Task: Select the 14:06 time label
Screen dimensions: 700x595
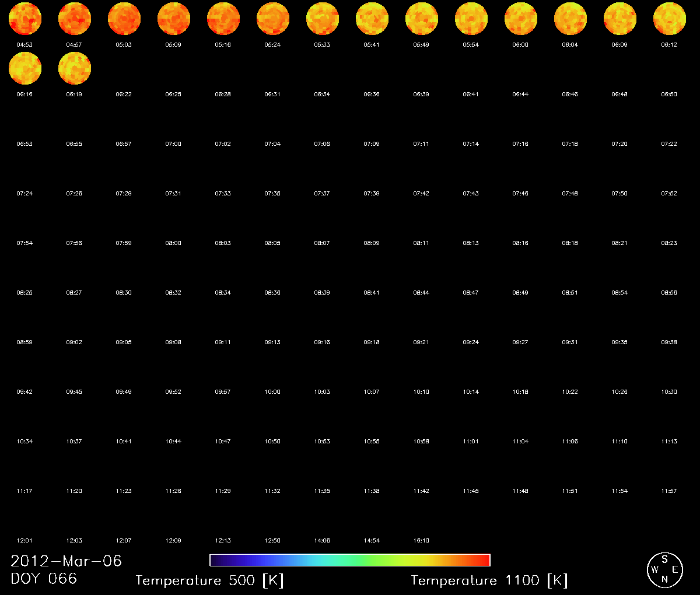Action: pos(322,541)
